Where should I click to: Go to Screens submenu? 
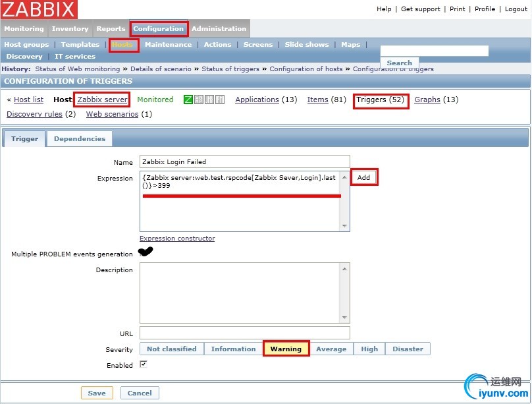(258, 44)
